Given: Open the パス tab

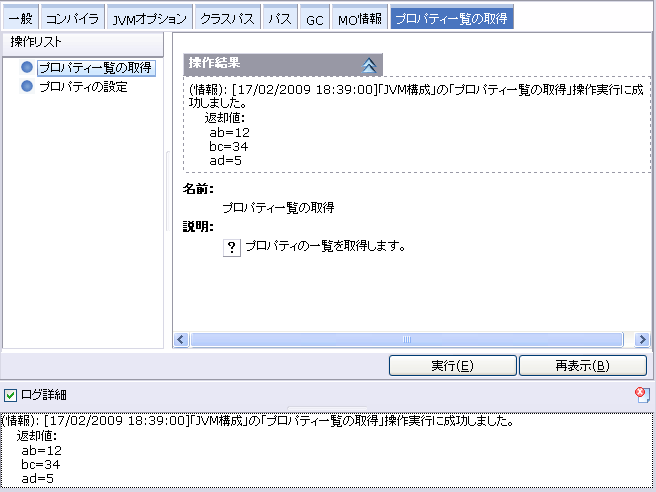Looking at the screenshot, I should (280, 18).
